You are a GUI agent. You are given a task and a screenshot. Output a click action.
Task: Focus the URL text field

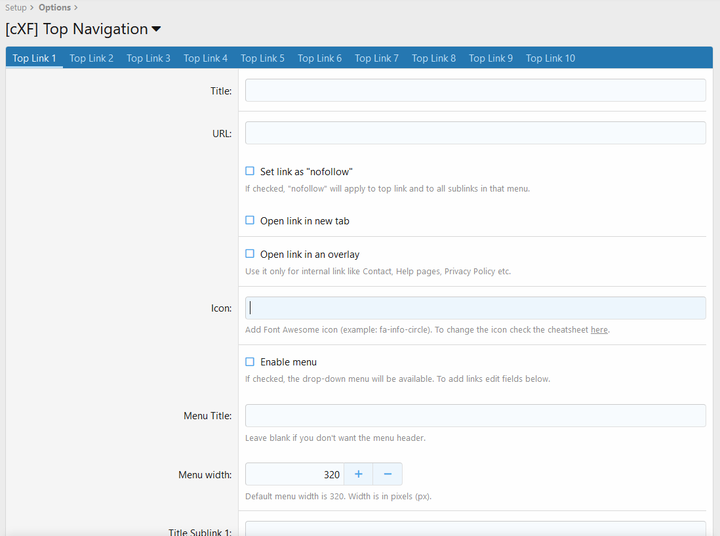(x=475, y=133)
